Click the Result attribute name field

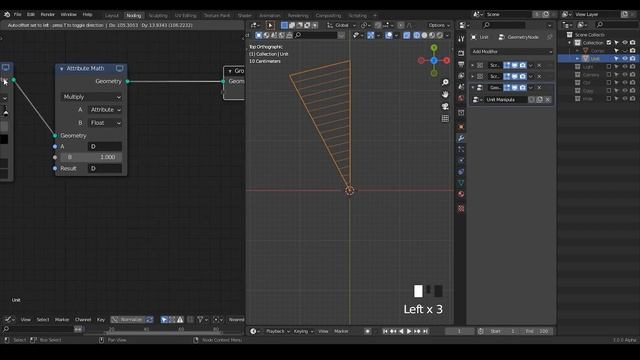click(105, 169)
